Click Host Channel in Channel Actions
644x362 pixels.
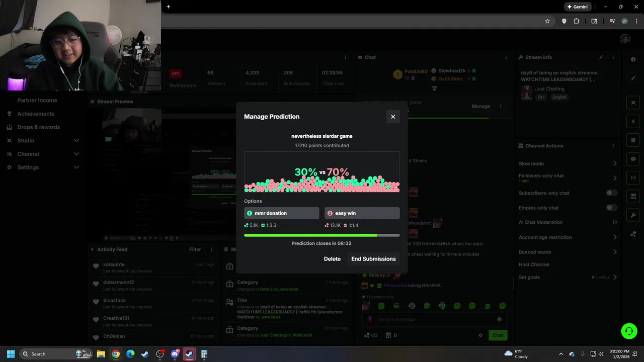534,264
